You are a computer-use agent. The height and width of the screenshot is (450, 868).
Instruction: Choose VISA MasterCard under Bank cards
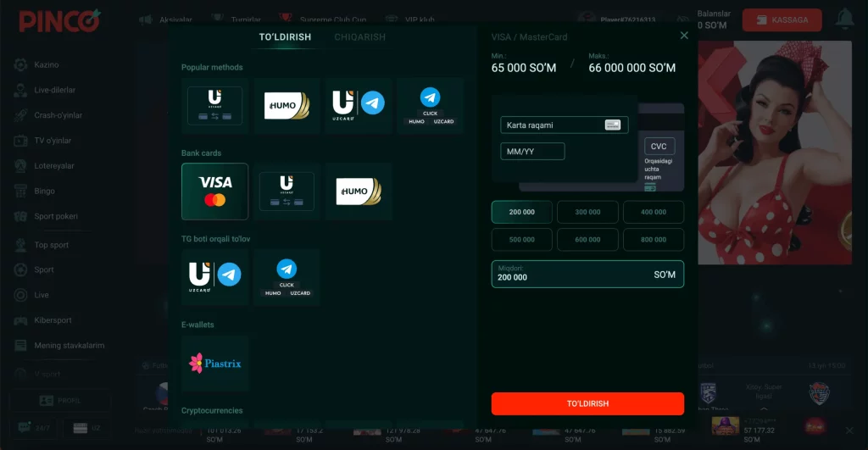click(214, 192)
